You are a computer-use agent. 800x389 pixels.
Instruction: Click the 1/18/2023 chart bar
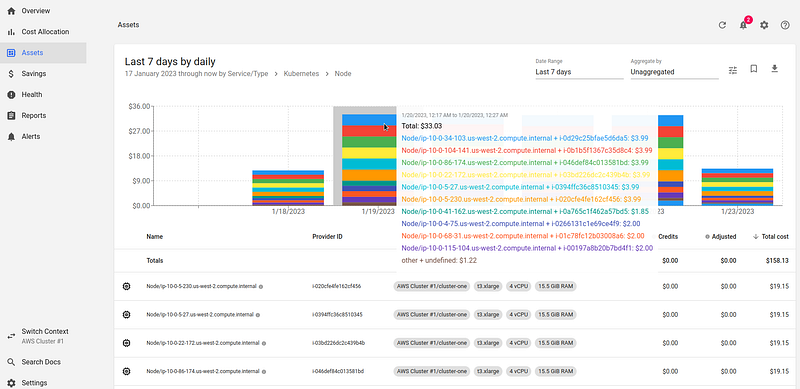(288, 187)
